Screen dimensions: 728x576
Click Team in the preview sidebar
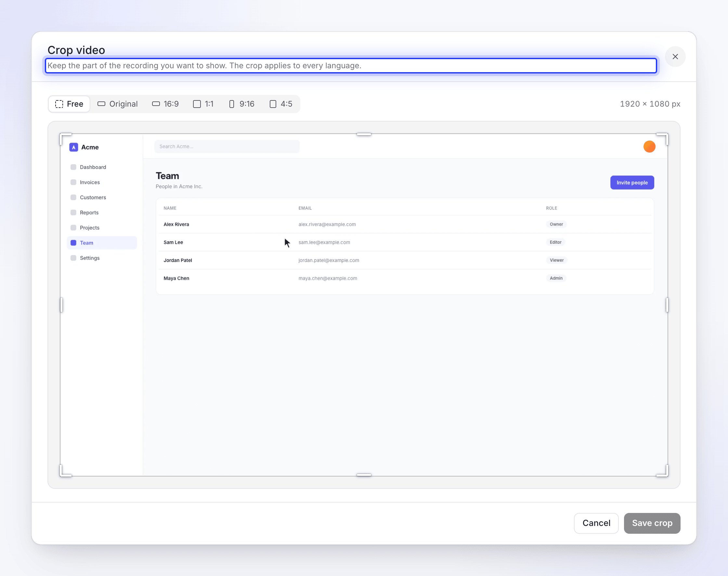point(102,243)
